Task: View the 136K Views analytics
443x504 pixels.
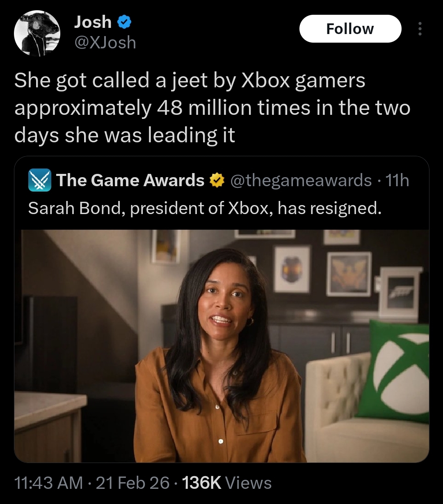Action: click(226, 483)
